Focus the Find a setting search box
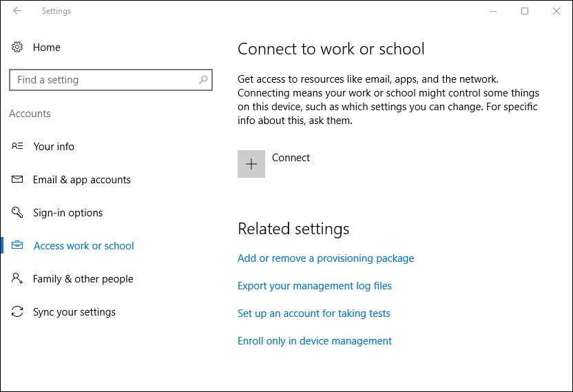 click(111, 80)
